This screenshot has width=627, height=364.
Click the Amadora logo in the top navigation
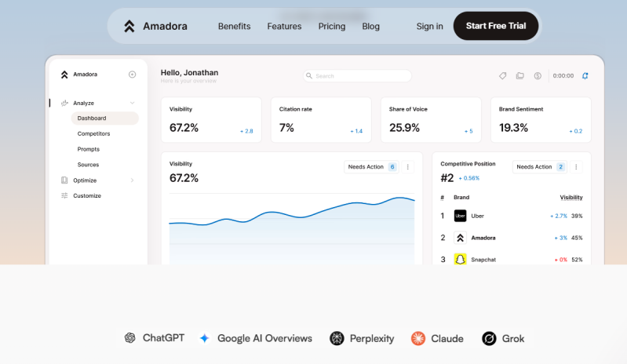(155, 26)
